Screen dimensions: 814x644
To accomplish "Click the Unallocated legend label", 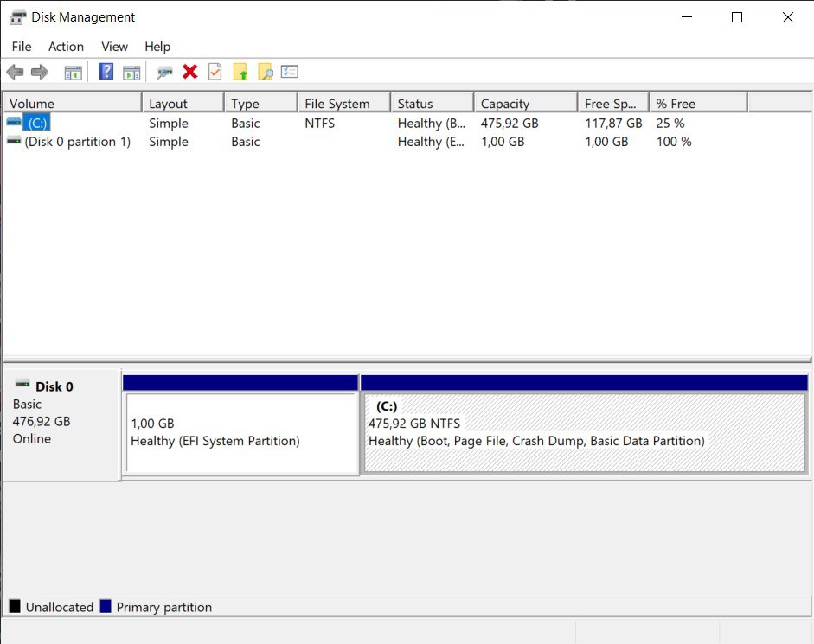I will (x=59, y=607).
